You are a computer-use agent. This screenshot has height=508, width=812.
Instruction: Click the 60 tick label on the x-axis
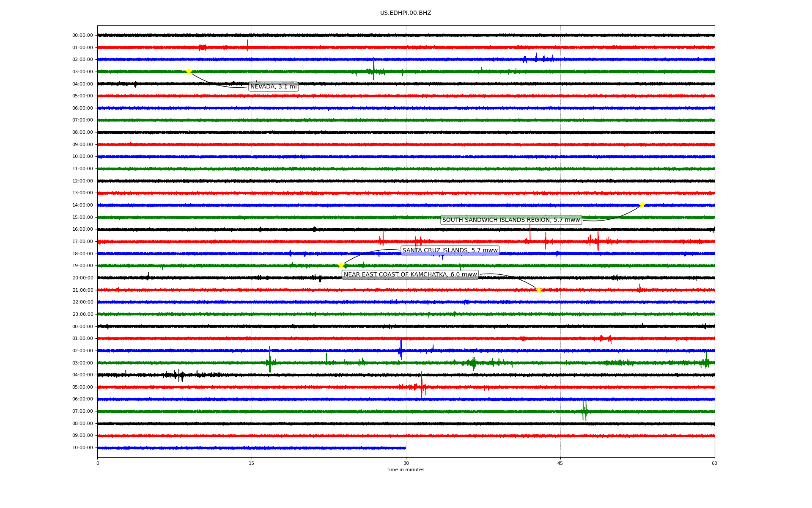point(714,463)
